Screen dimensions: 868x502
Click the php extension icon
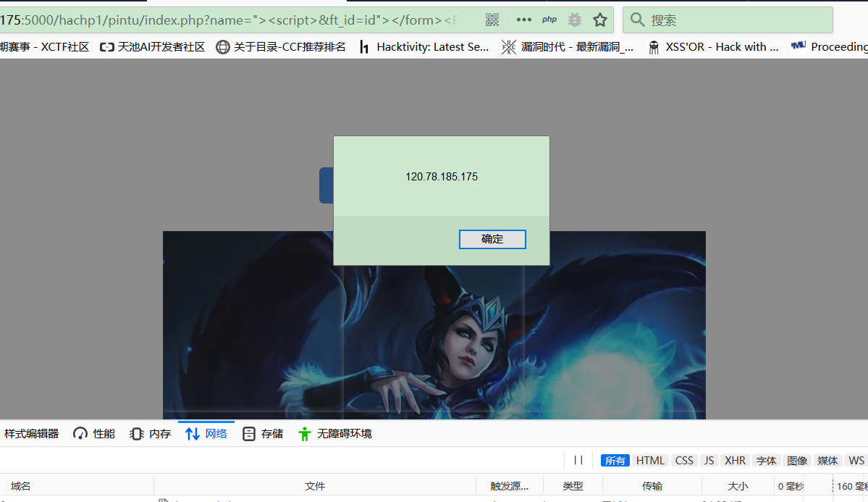coord(549,20)
